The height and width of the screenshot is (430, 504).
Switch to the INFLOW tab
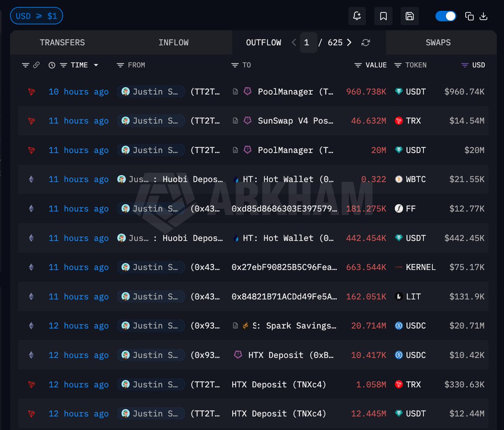click(x=173, y=42)
